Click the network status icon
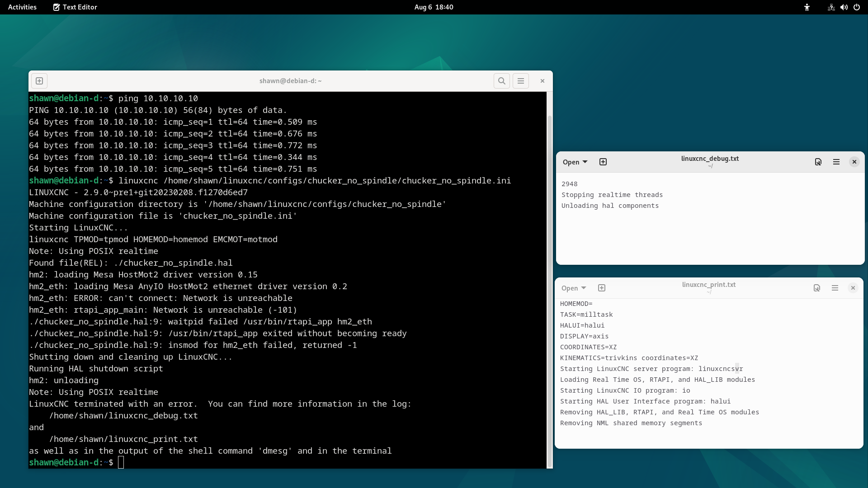Image resolution: width=868 pixels, height=488 pixels. click(831, 7)
